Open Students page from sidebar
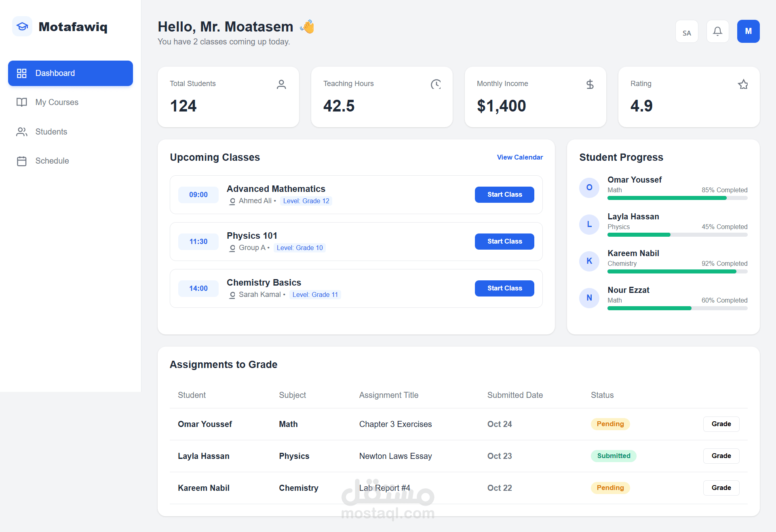 [51, 132]
